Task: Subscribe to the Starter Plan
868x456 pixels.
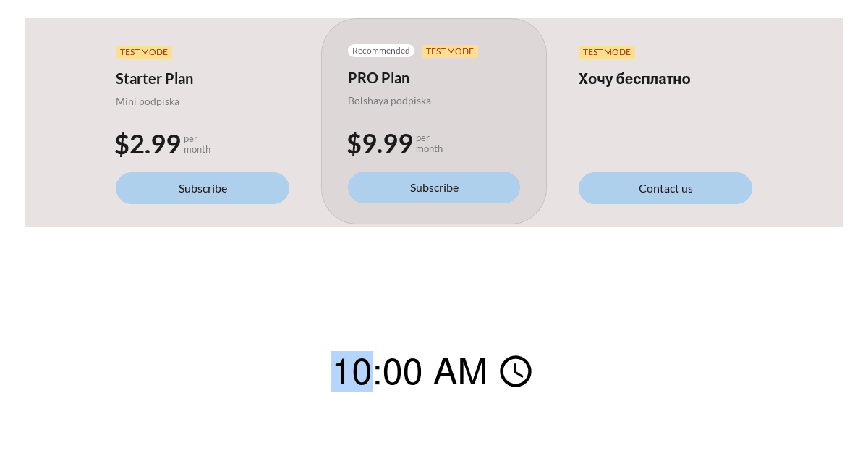Action: 203,187
